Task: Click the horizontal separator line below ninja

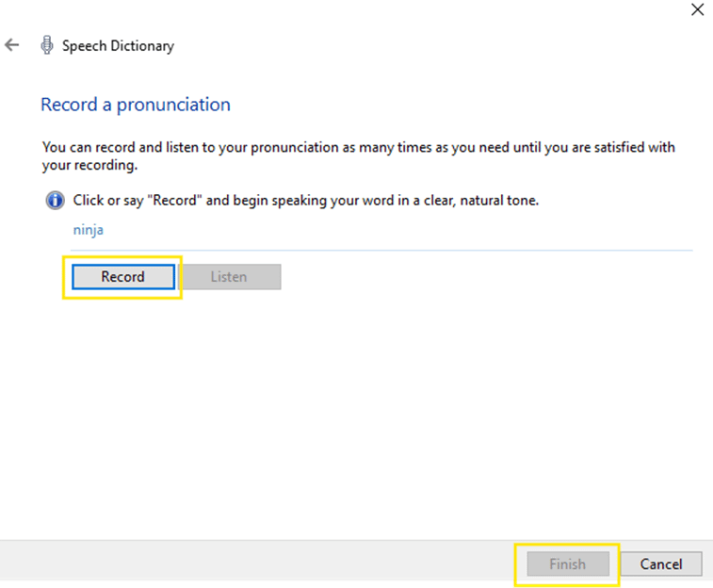Action: click(x=377, y=250)
